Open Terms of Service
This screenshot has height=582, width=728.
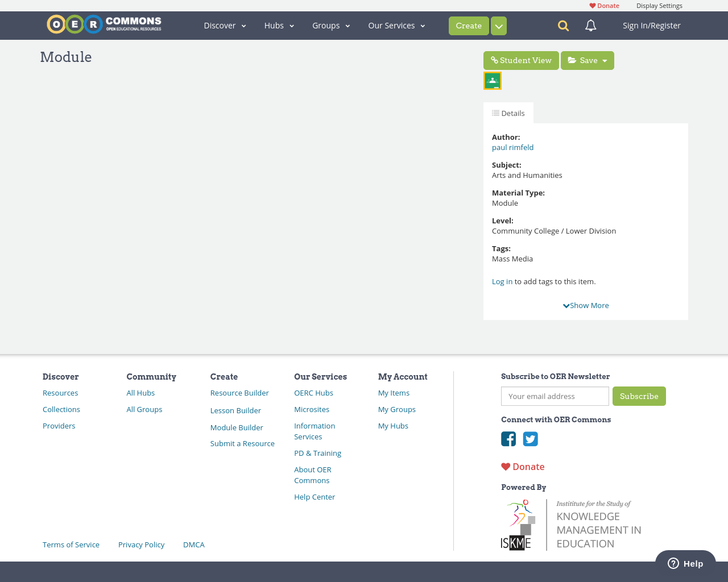(71, 544)
